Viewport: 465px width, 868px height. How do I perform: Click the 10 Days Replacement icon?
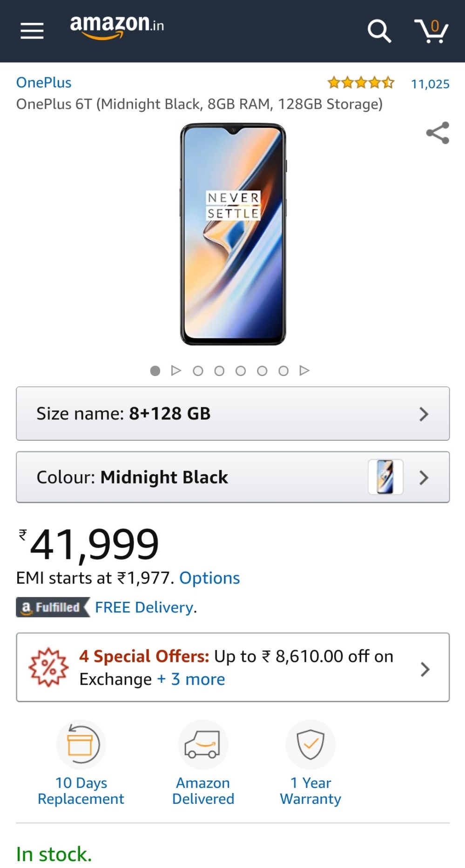coord(81,745)
